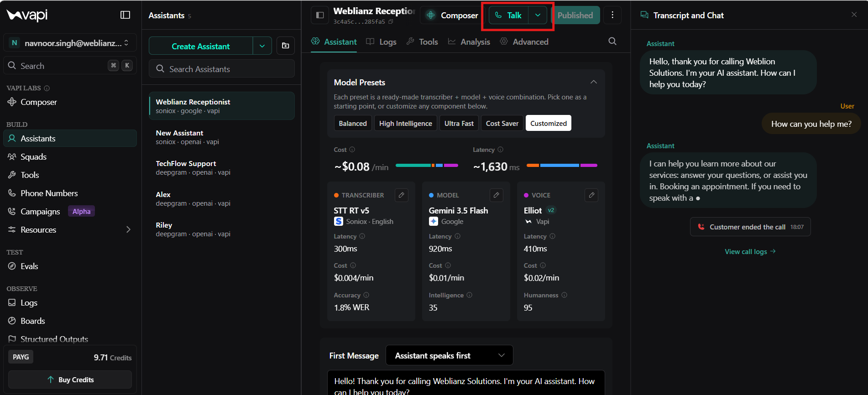
Task: Show Model Cost info tooltip icon
Action: tap(448, 265)
